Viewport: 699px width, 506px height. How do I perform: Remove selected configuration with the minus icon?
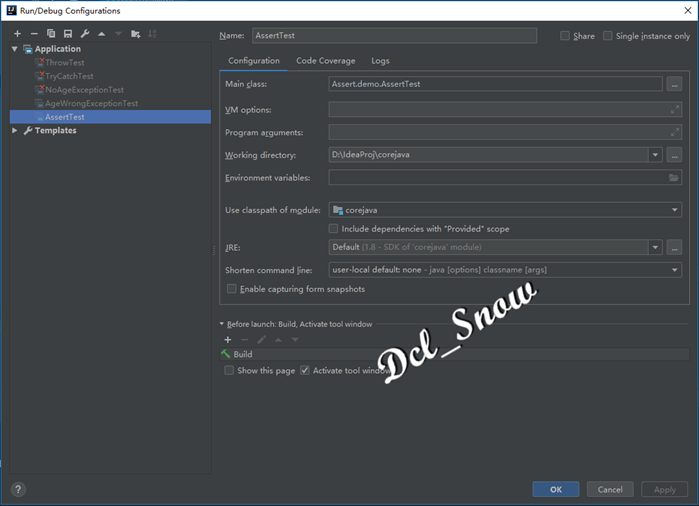[34, 34]
